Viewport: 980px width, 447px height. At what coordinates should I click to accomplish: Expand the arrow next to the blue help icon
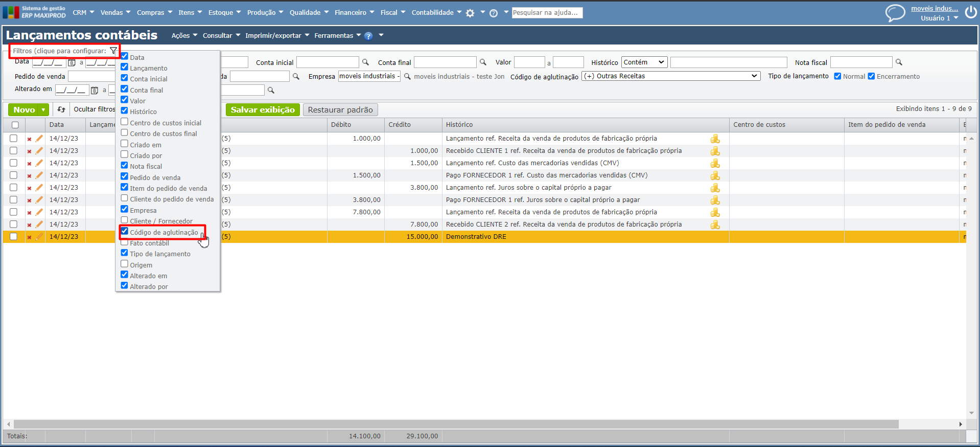coord(381,35)
